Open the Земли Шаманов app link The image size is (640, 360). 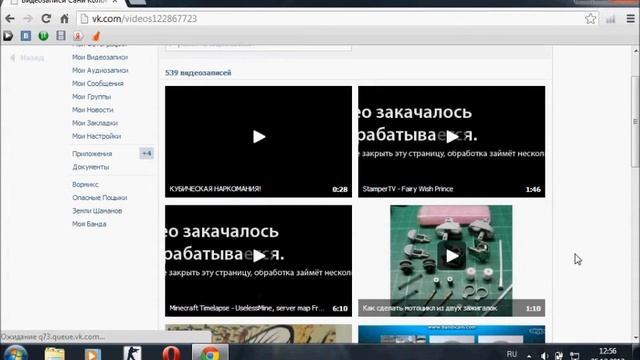tap(97, 211)
